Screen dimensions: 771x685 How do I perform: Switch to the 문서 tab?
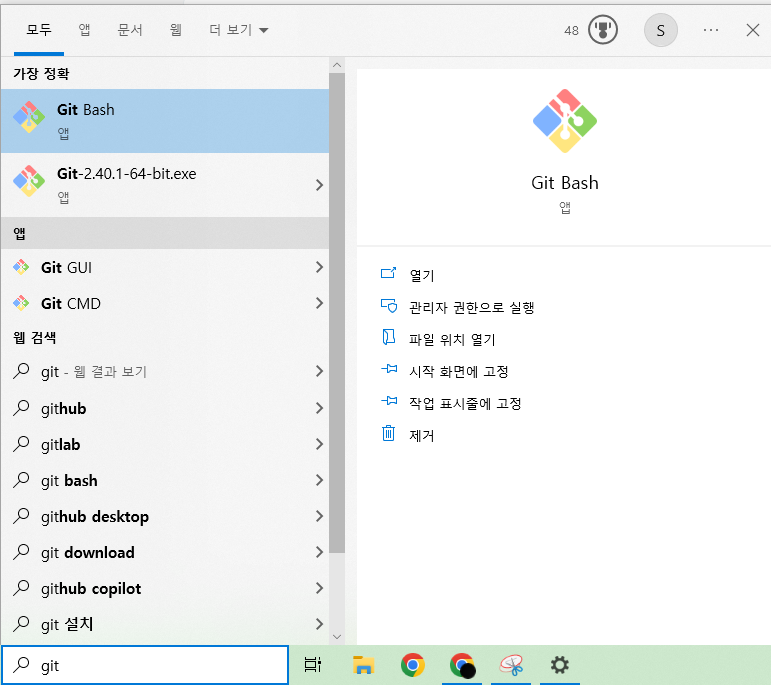[x=130, y=30]
